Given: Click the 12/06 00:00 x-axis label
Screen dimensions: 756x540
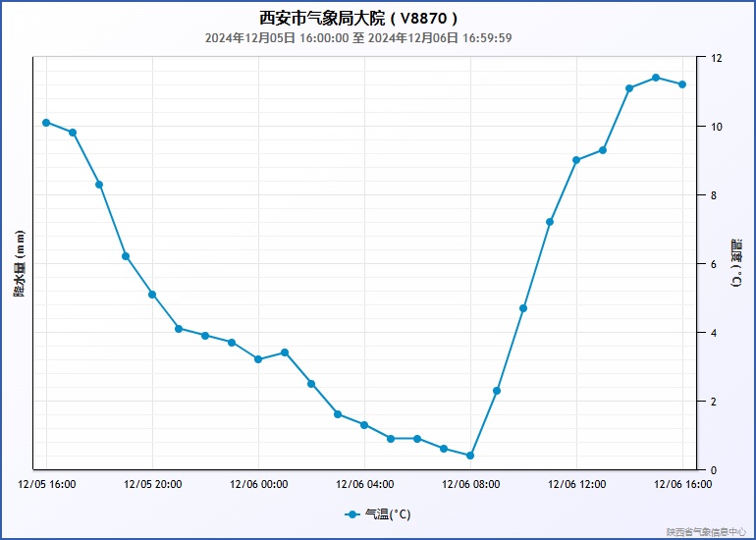Looking at the screenshot, I should 259,484.
